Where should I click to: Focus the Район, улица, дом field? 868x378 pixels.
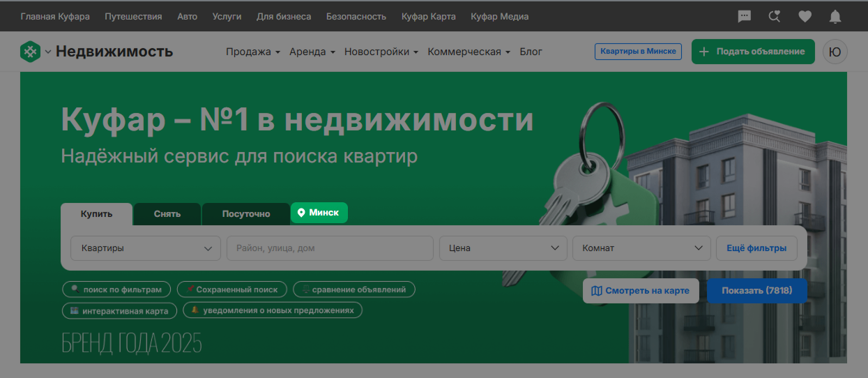pyautogui.click(x=330, y=248)
